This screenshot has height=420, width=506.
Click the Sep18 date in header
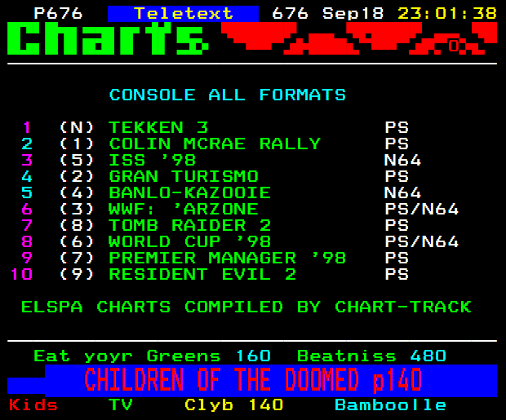(353, 14)
